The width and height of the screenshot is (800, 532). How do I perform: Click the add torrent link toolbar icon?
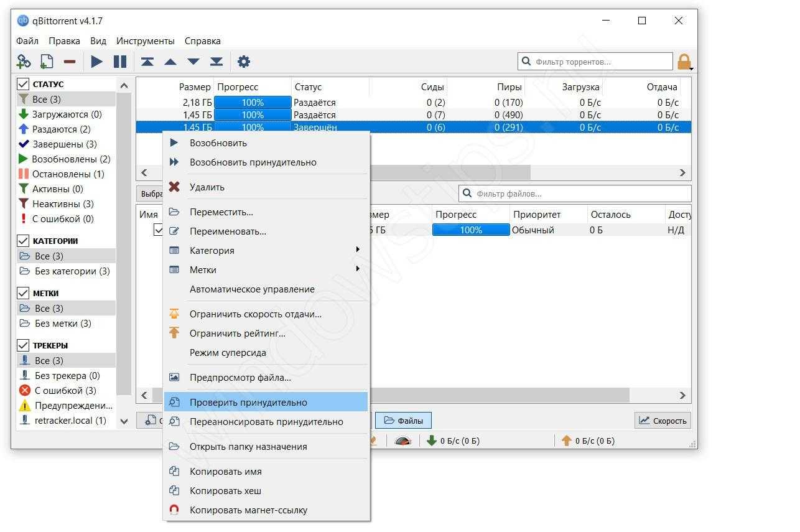pyautogui.click(x=24, y=62)
